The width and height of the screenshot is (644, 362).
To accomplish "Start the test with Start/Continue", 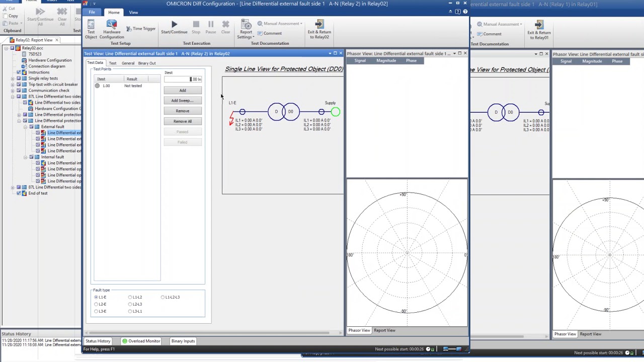I will (x=174, y=28).
